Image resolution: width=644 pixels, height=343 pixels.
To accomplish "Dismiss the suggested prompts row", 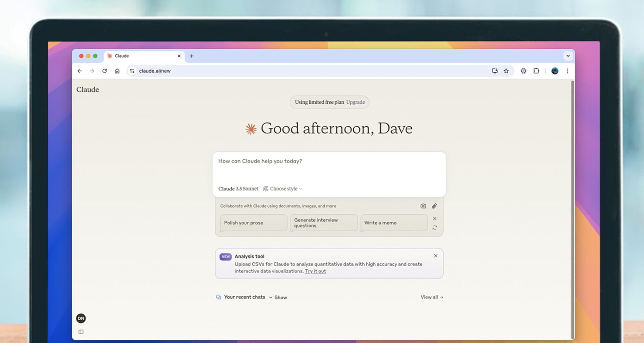I will (435, 218).
